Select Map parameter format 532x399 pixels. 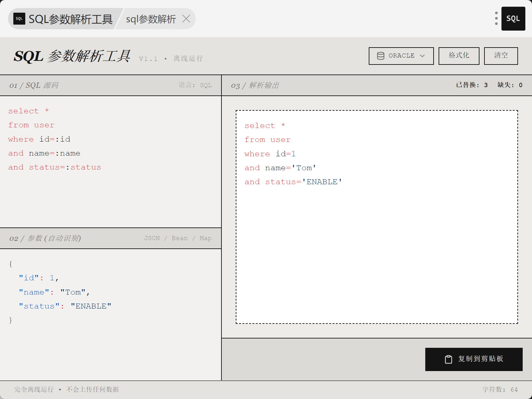[x=205, y=238]
